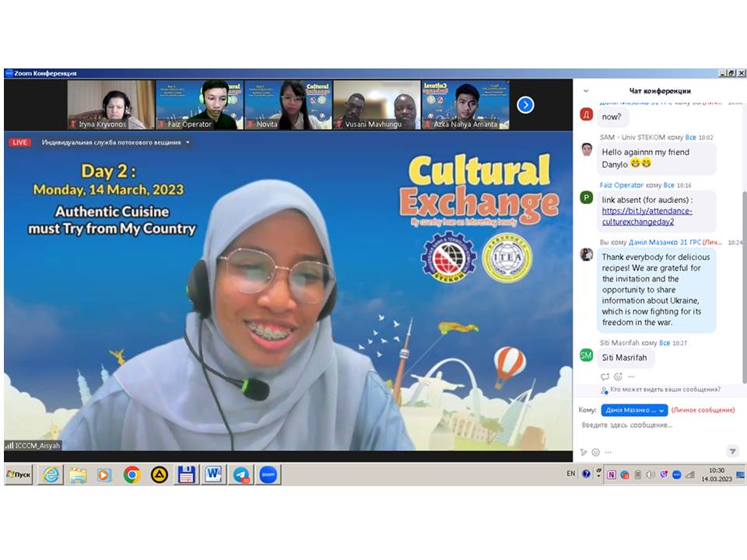The width and height of the screenshot is (747, 560).
Task: Click the Даніл Мазанко recipient name in chat
Action: pos(665,243)
